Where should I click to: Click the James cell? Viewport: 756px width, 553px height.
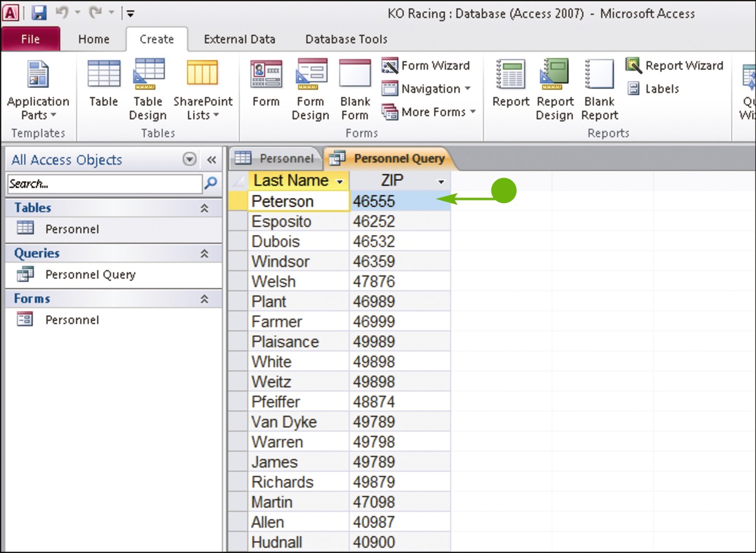coord(298,462)
